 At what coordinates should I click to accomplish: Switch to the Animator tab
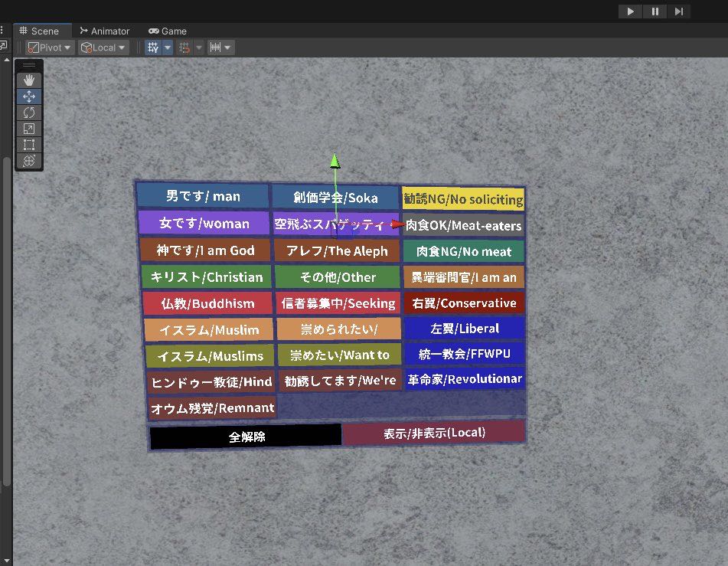pos(105,31)
